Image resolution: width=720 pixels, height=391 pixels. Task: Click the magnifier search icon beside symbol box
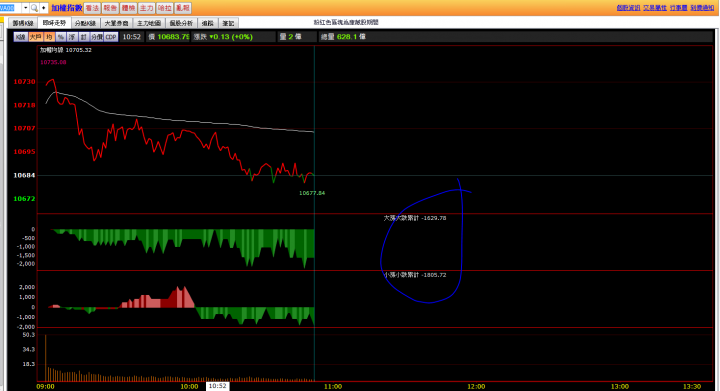[34, 8]
